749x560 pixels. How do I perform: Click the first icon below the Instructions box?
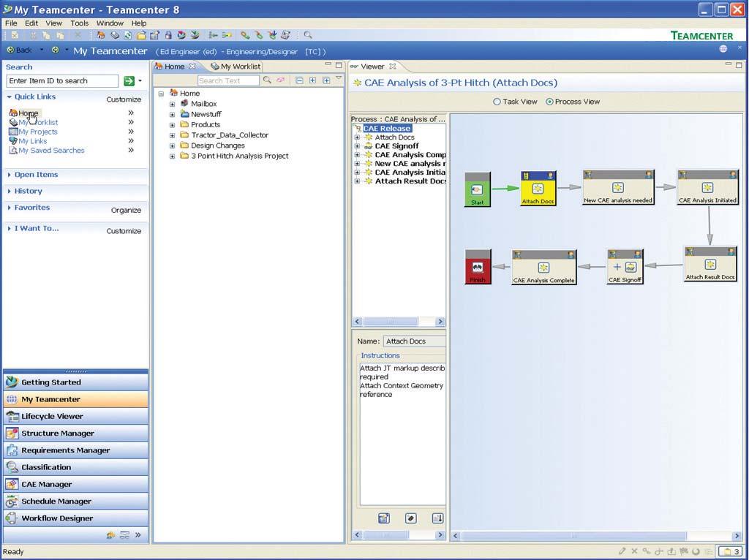click(383, 518)
